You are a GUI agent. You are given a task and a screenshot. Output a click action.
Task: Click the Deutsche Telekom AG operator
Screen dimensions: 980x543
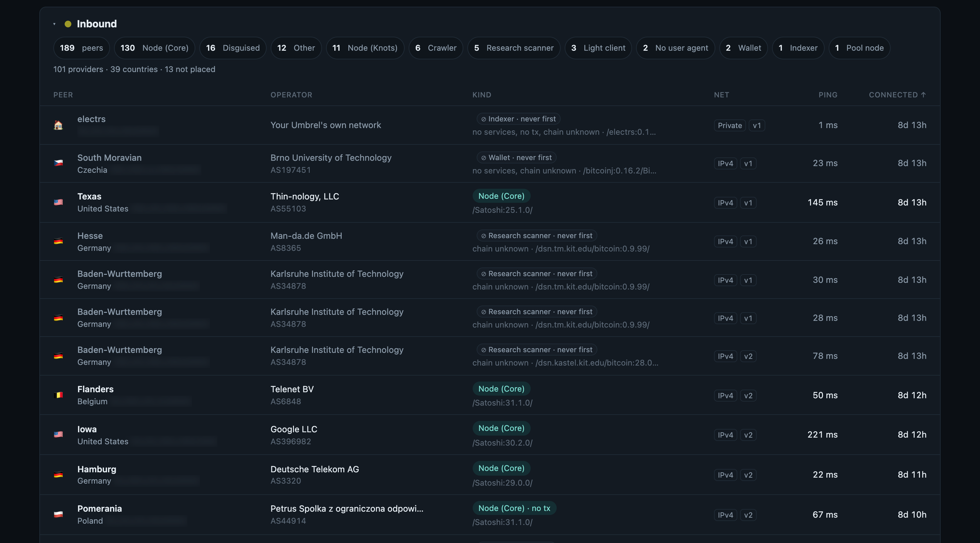[x=315, y=469]
